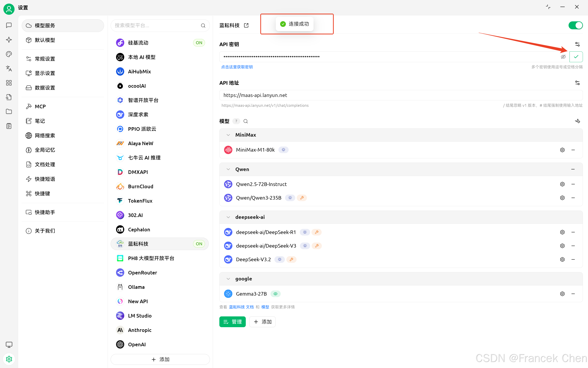This screenshot has width=588, height=368.
Task: Click into the API 地址 input field
Action: point(401,95)
